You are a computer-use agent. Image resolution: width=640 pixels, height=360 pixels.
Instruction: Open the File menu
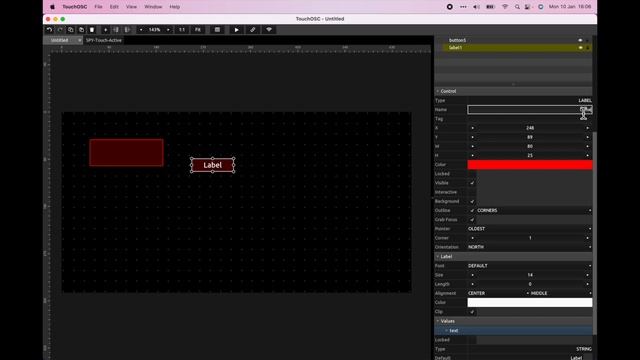tap(98, 7)
